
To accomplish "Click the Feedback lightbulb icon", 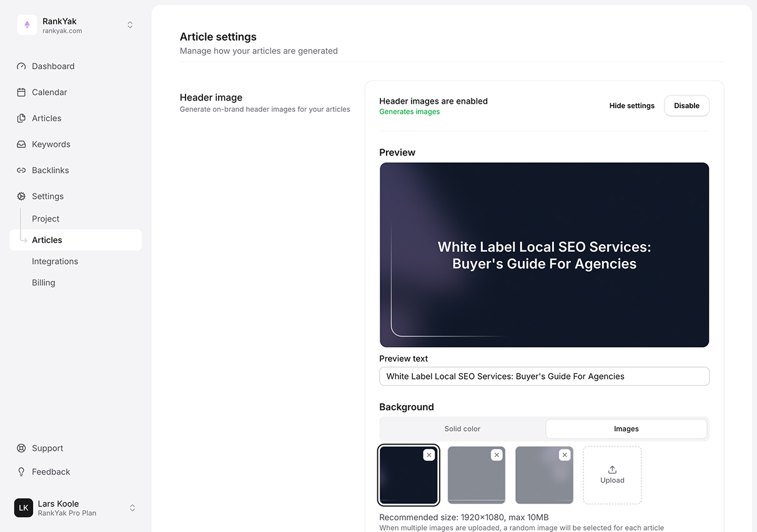I will click(x=21, y=472).
